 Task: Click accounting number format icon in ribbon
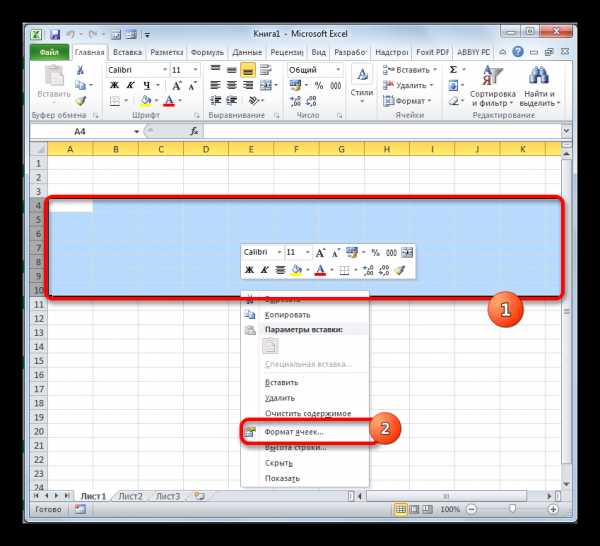tap(295, 86)
